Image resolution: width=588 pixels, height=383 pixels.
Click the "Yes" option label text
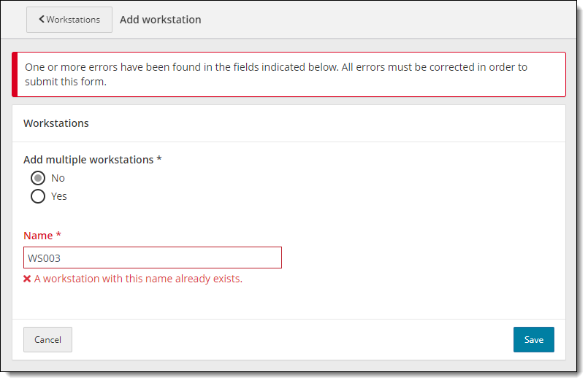pyautogui.click(x=59, y=196)
